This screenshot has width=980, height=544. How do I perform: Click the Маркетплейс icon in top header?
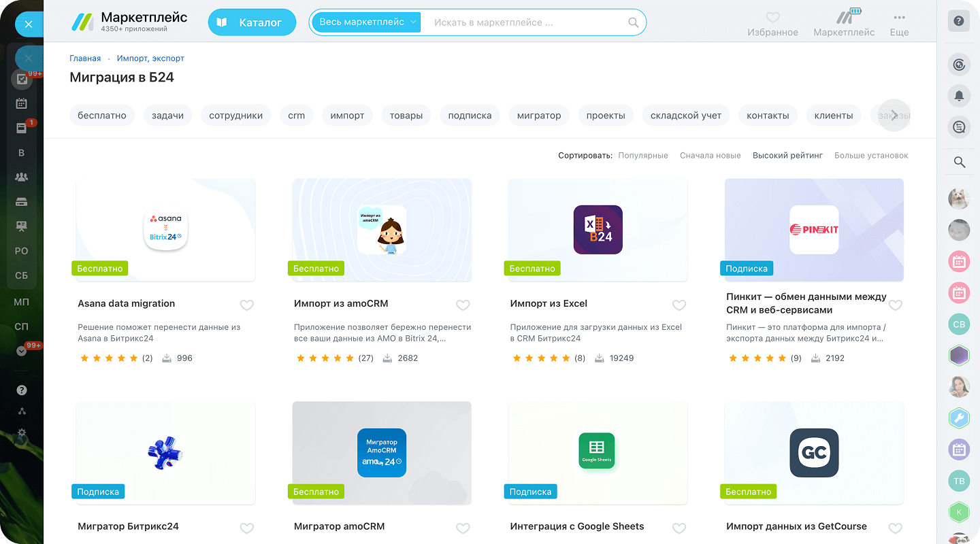pyautogui.click(x=844, y=17)
